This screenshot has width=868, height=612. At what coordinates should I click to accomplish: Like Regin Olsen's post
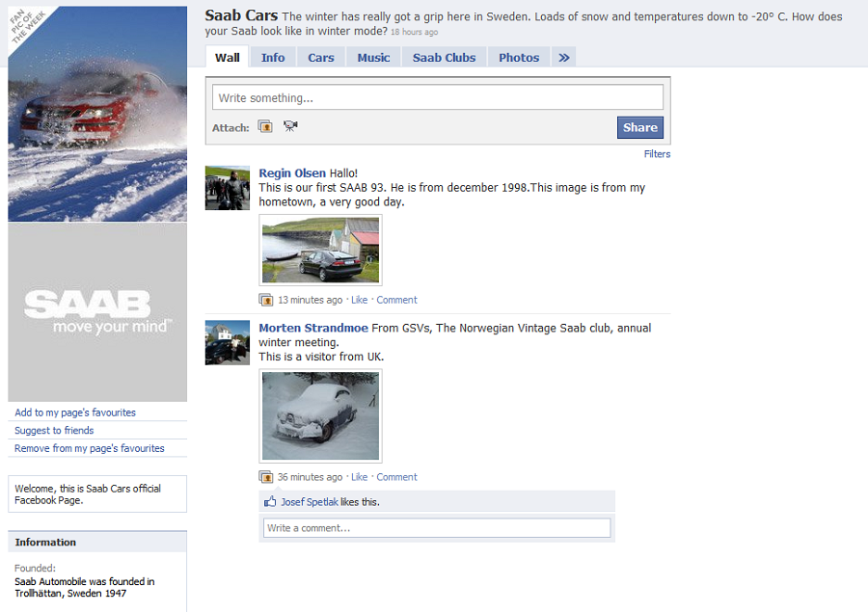pos(359,300)
